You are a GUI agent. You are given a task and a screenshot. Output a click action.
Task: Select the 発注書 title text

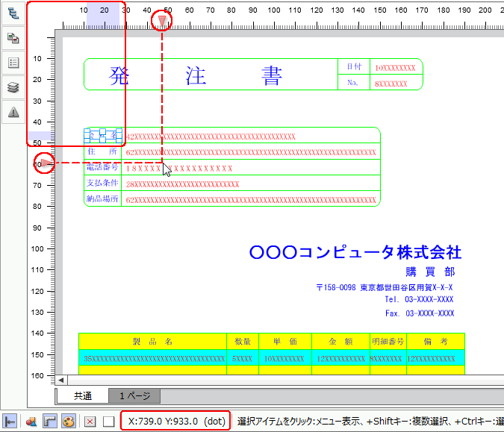coord(196,76)
